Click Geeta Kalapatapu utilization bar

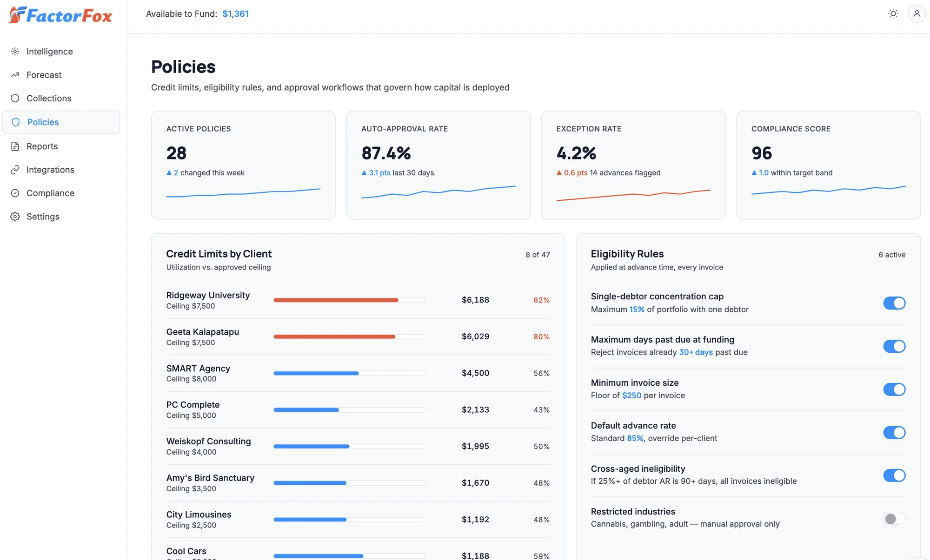[350, 336]
